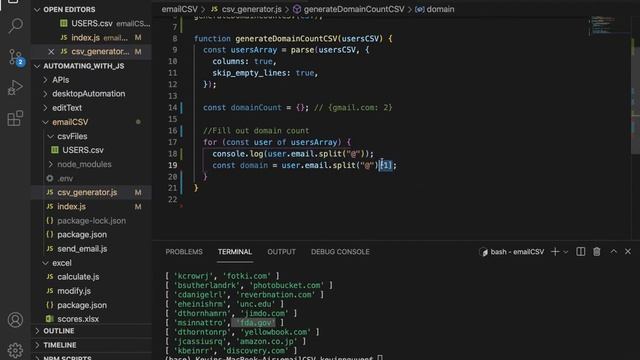The width and height of the screenshot is (640, 360).
Task: Collapse the OPEN EDITORS section
Action: tap(91, 9)
